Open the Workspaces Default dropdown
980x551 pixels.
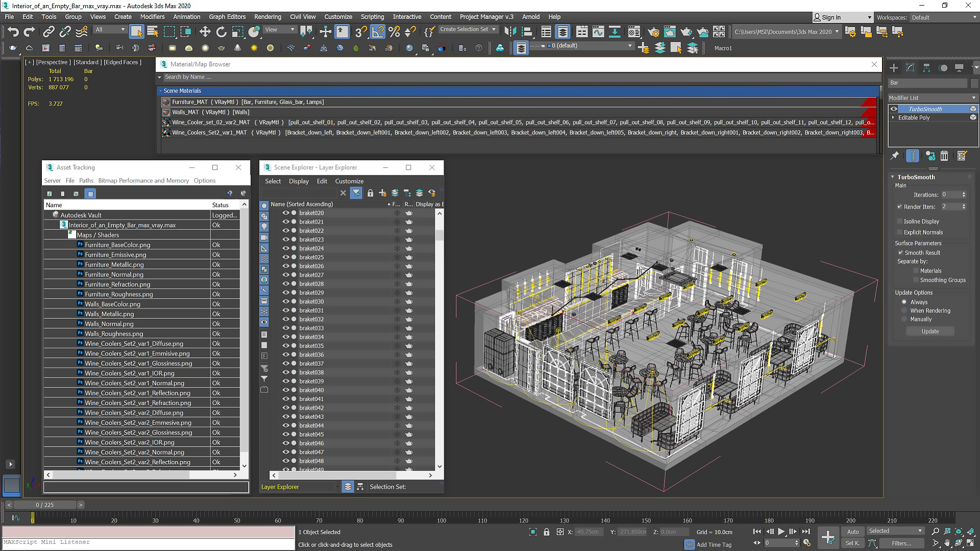coord(944,17)
